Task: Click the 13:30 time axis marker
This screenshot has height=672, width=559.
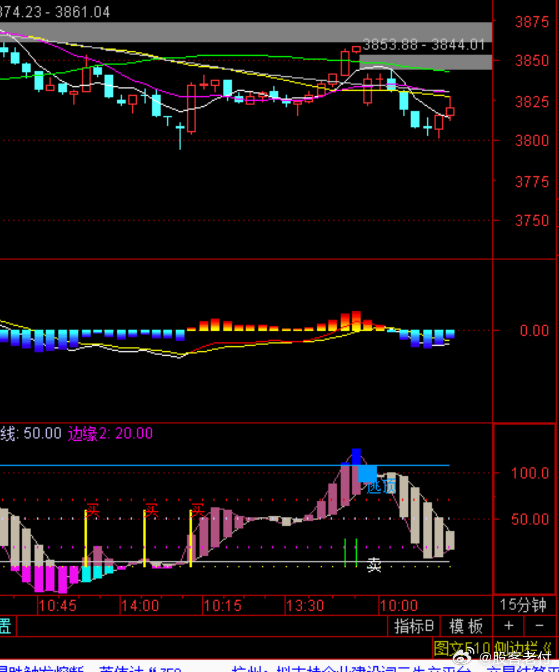Action: pos(306,606)
